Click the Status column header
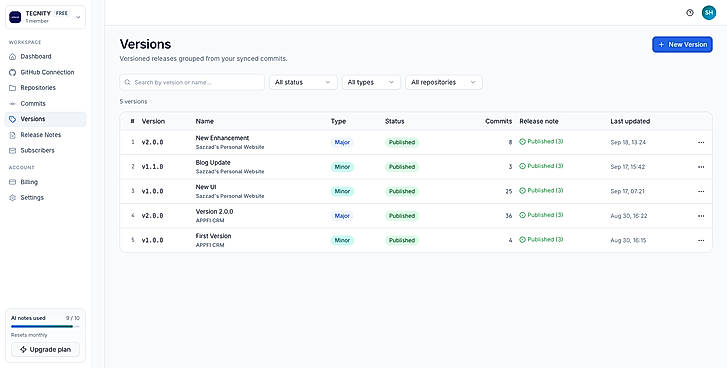The height and width of the screenshot is (368, 727). tap(395, 121)
